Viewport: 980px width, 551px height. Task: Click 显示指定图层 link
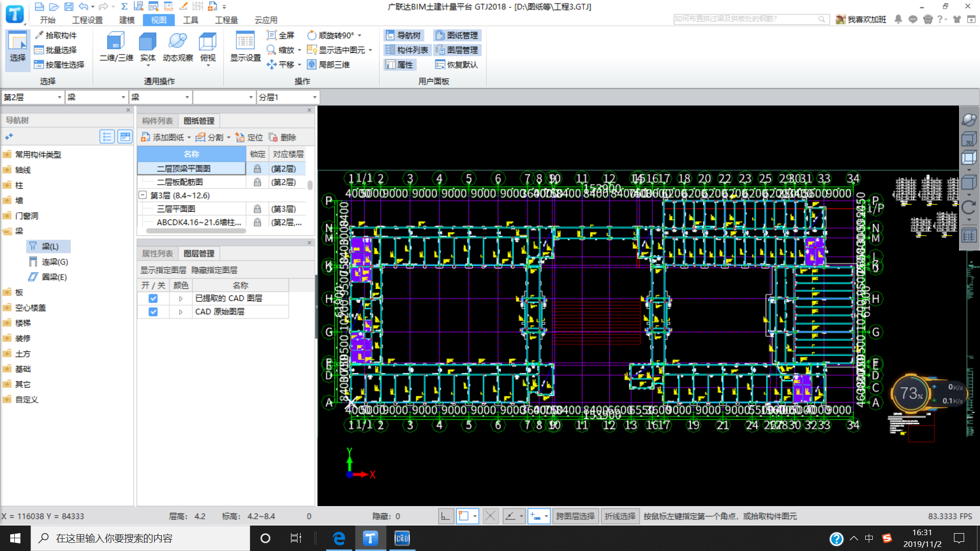point(163,270)
